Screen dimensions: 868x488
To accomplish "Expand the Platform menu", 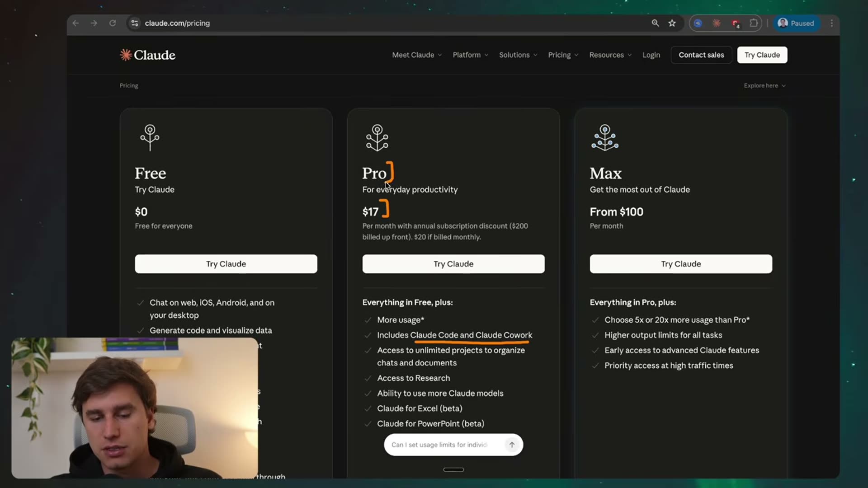I will point(471,55).
